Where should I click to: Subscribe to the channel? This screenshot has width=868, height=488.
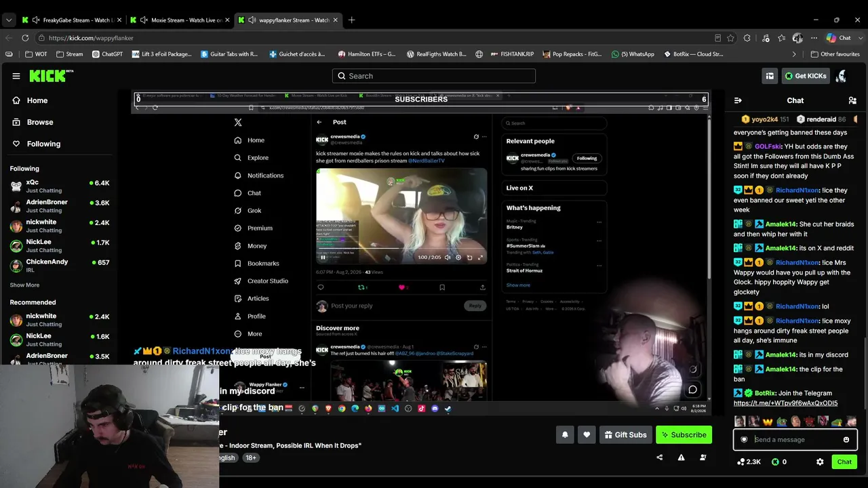684,435
